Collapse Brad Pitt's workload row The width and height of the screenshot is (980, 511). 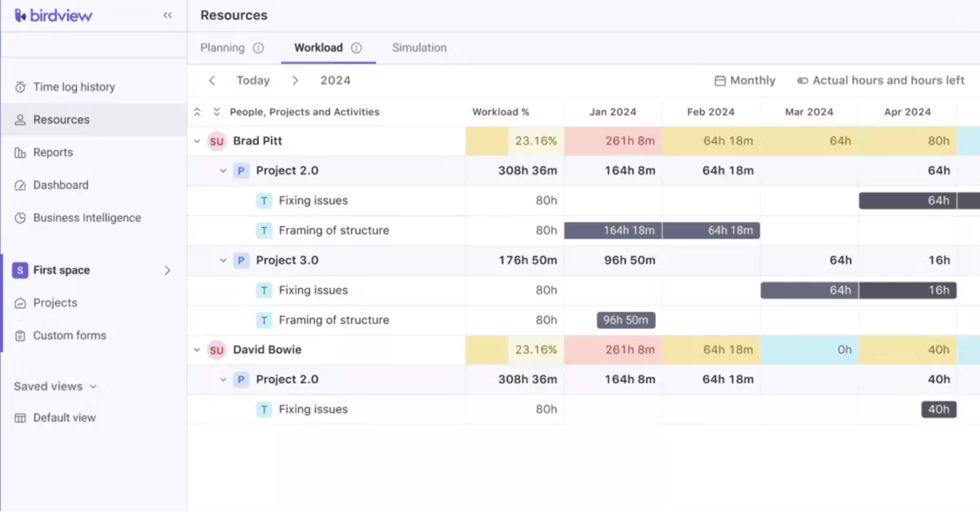pos(196,140)
